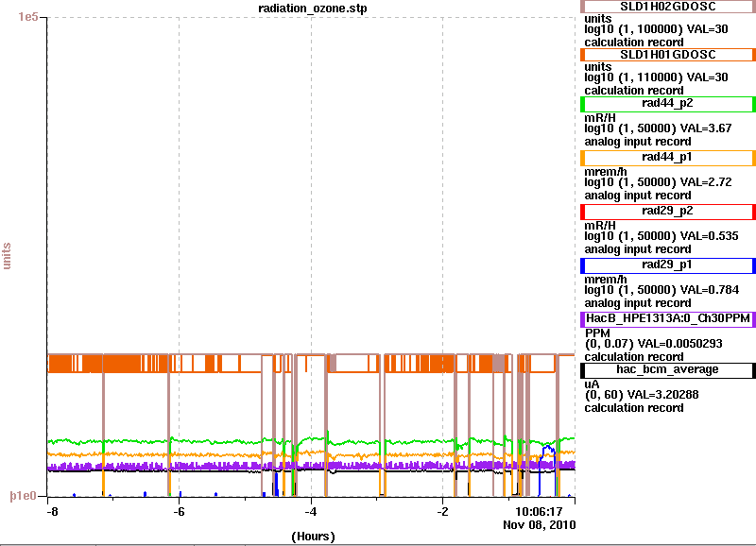Click the Nov 08, 2010 date label
This screenshot has width=756, height=546.
(x=539, y=525)
